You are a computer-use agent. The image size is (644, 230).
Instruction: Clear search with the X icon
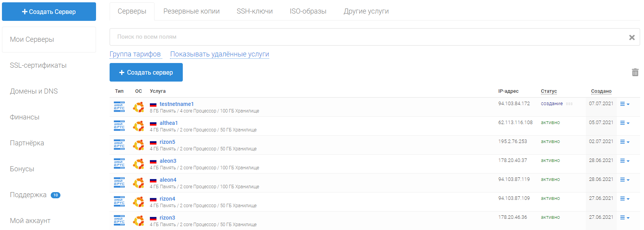[x=632, y=37]
